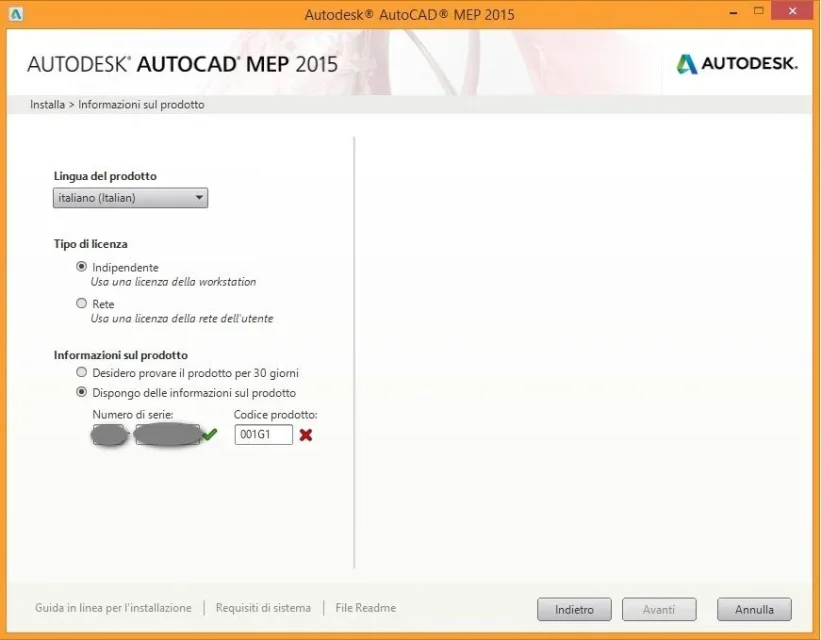The image size is (821, 640).
Task: Open the Lingua del prodotto dropdown
Action: pos(130,198)
